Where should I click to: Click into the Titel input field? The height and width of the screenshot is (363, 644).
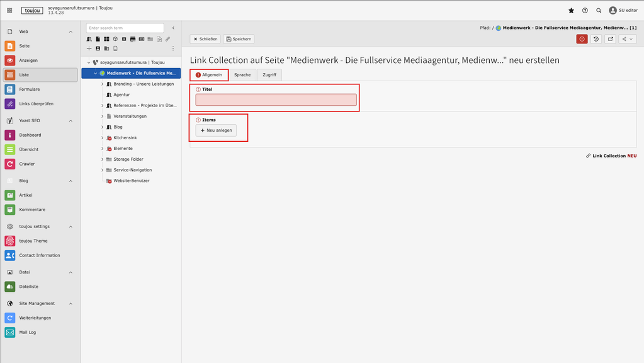pos(276,100)
